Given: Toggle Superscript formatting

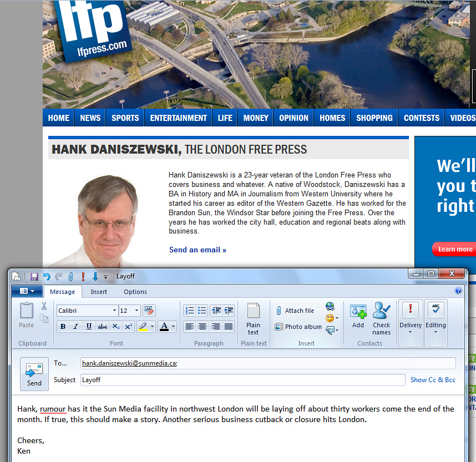Looking at the screenshot, I should pyautogui.click(x=128, y=327).
